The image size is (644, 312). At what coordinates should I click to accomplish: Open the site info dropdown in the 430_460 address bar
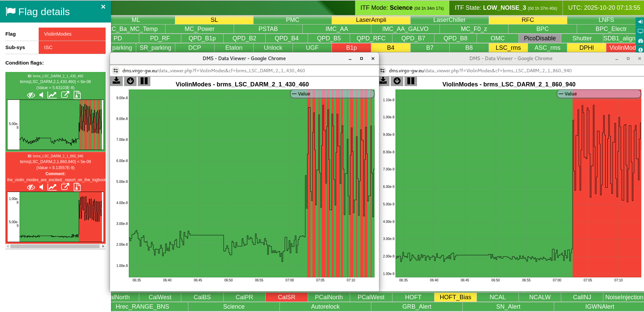(x=116, y=71)
